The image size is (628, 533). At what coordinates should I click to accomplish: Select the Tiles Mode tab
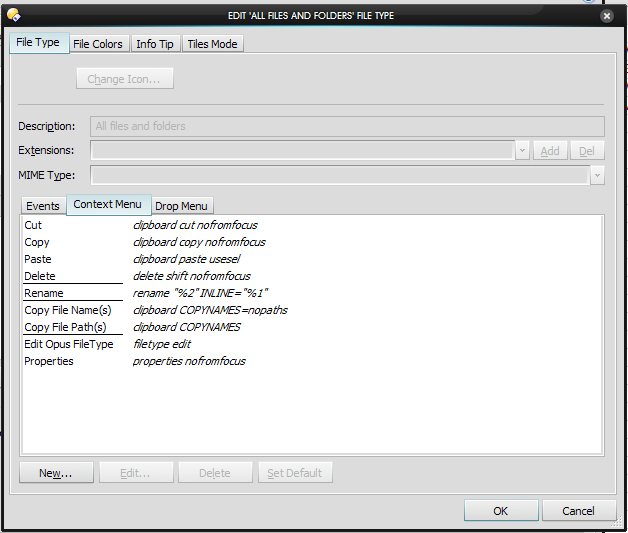(x=212, y=44)
